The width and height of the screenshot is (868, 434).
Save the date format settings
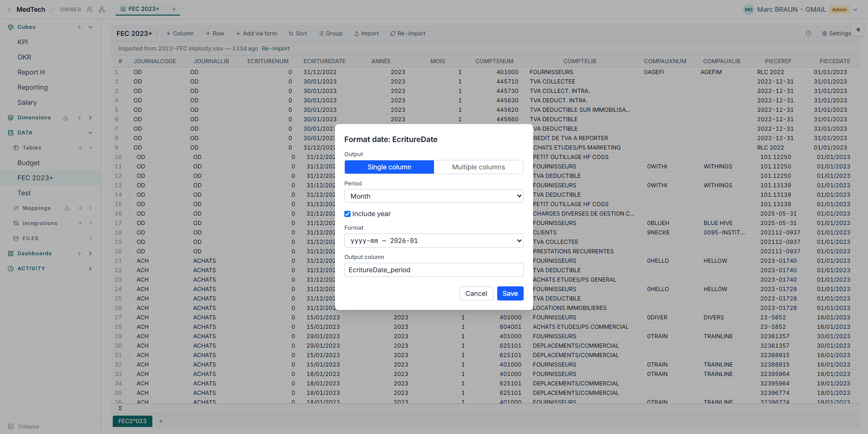coord(510,293)
